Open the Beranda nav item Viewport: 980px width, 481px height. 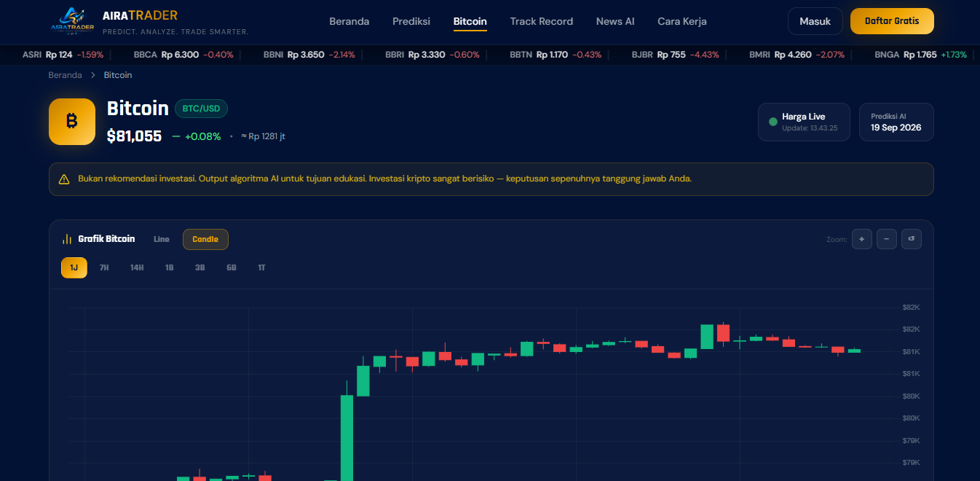point(349,21)
